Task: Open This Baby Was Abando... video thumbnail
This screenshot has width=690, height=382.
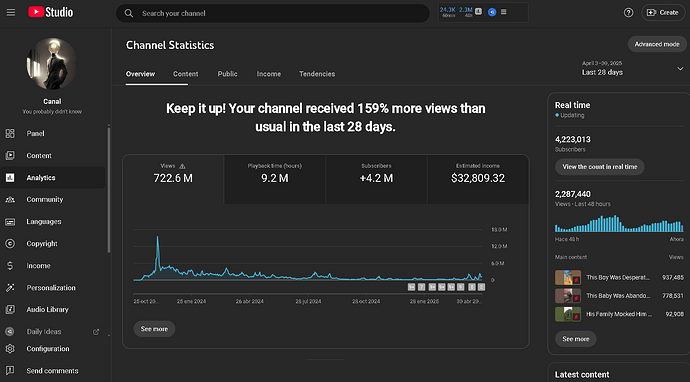Action: click(568, 296)
